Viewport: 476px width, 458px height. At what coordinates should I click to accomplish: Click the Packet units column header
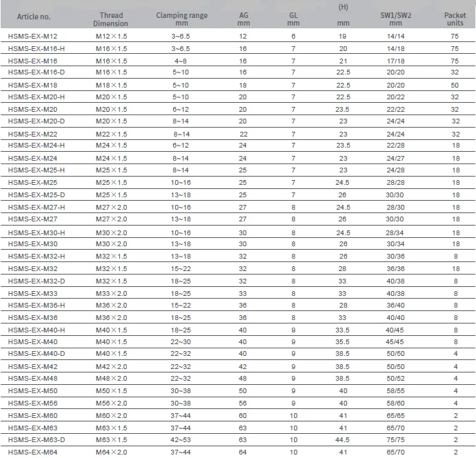tap(455, 19)
